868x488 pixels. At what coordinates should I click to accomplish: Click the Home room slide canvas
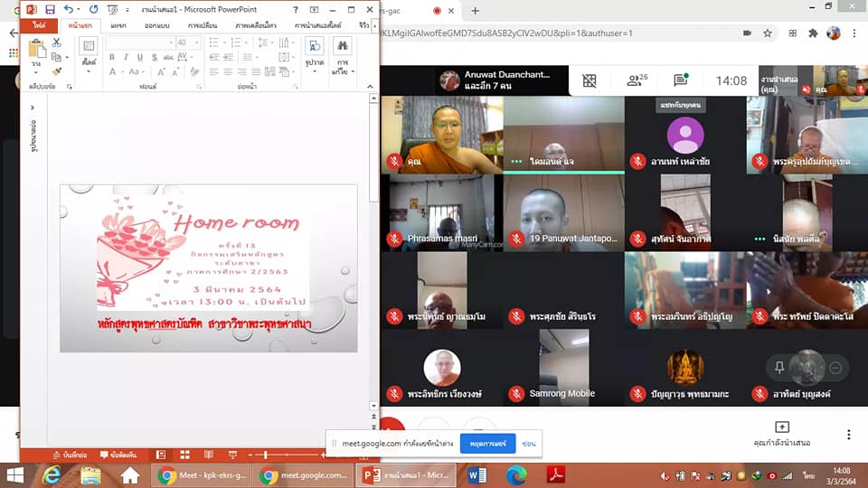point(209,268)
